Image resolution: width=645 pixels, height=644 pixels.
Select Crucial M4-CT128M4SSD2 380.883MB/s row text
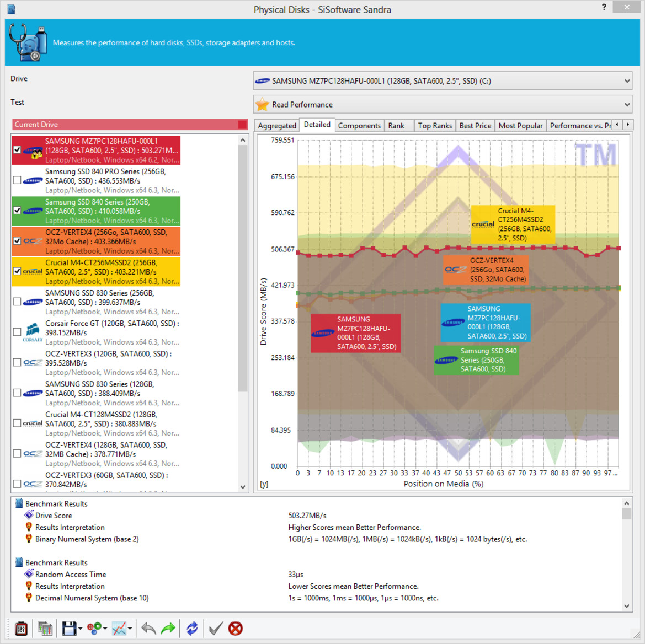113,423
